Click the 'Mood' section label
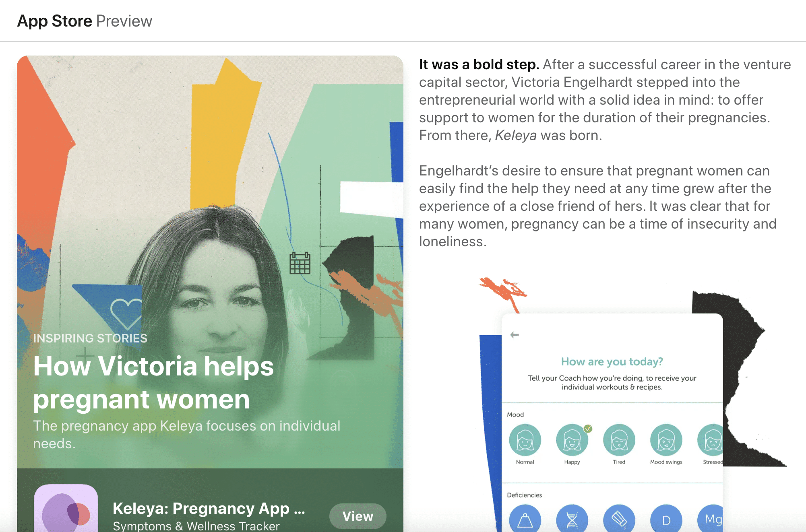The height and width of the screenshot is (532, 806). tap(515, 414)
